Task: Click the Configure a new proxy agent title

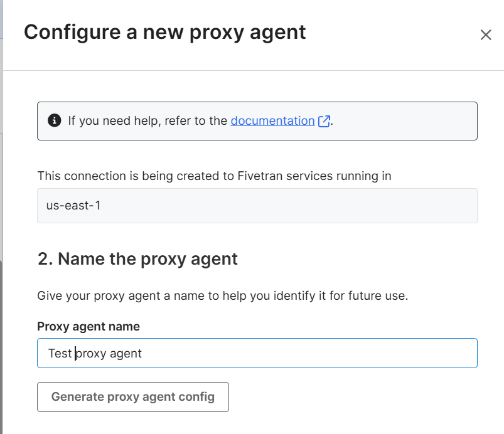Action: click(x=164, y=33)
